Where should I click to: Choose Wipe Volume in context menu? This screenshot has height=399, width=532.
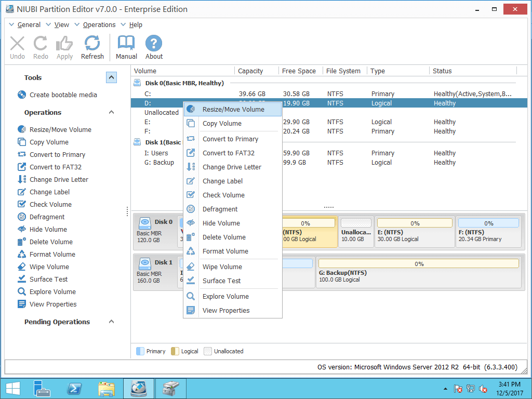pyautogui.click(x=233, y=267)
